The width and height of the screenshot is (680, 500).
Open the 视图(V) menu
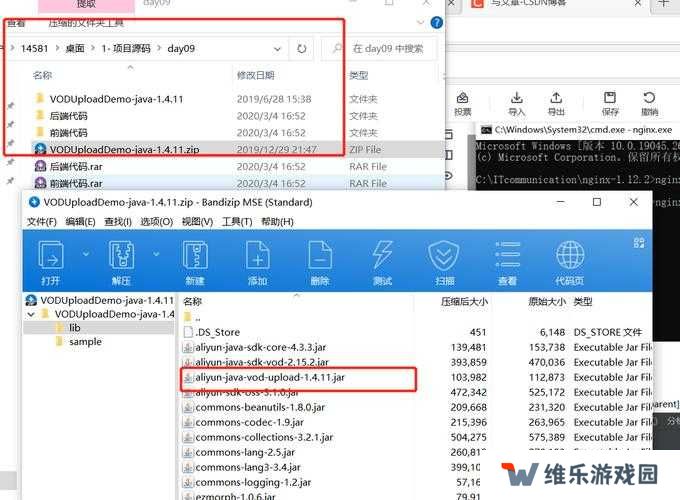tap(197, 222)
